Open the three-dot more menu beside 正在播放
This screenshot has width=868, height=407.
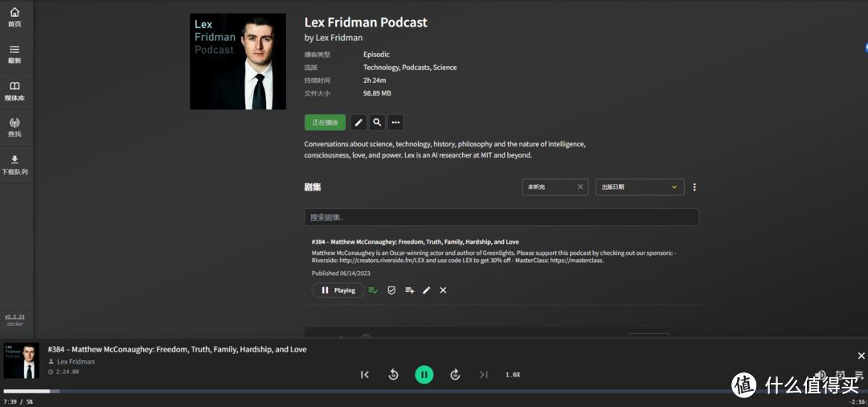click(395, 122)
